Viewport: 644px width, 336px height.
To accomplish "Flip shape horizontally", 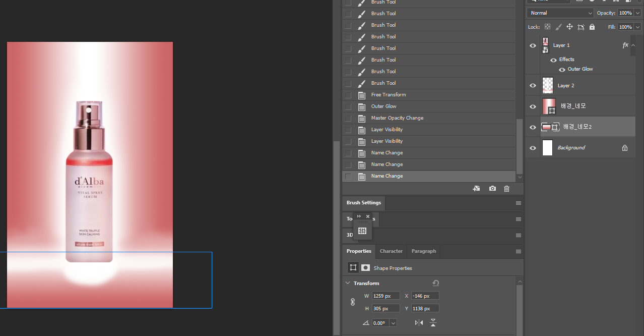I will tap(419, 323).
